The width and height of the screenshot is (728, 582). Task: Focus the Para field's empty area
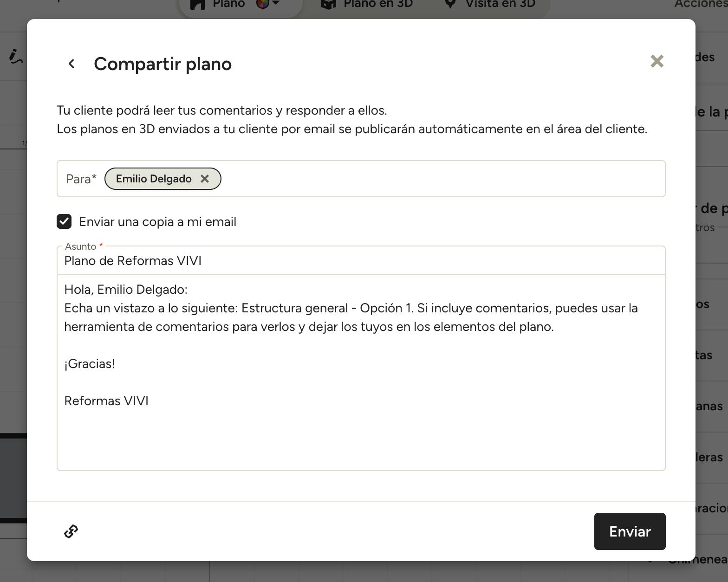click(441, 179)
